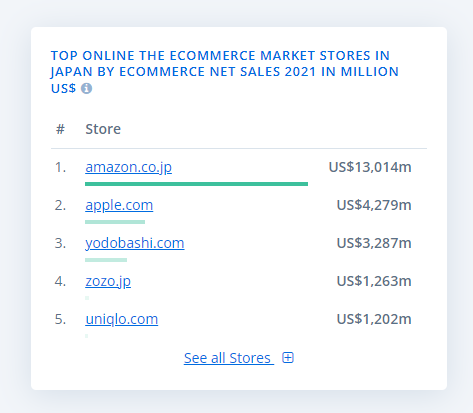This screenshot has width=473, height=413.
Task: Open the apple.com store link
Action: pos(119,205)
